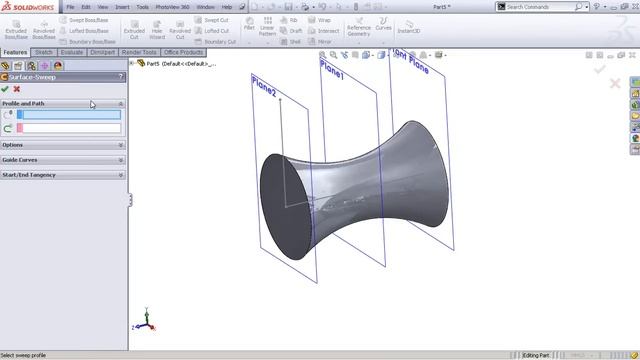Click Surface-Sweep help question mark
The height and width of the screenshot is (360, 640).
pos(121,77)
